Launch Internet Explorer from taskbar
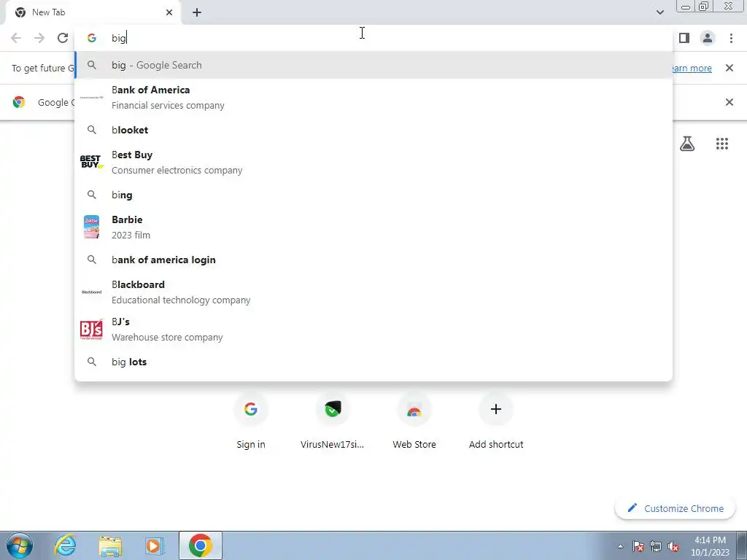The image size is (747, 560). 65,545
